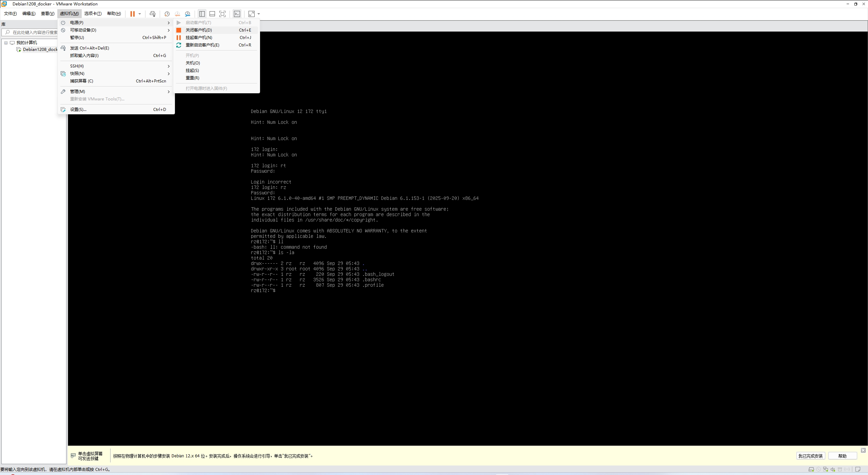Toggle the library sidebar view button

202,14
